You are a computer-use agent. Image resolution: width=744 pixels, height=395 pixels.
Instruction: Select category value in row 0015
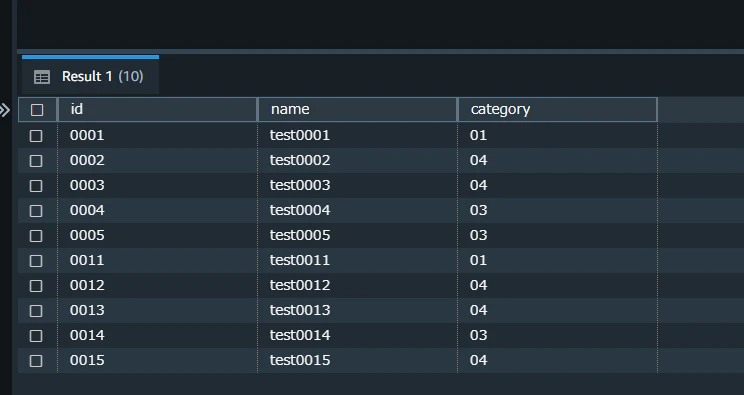[x=558, y=360]
